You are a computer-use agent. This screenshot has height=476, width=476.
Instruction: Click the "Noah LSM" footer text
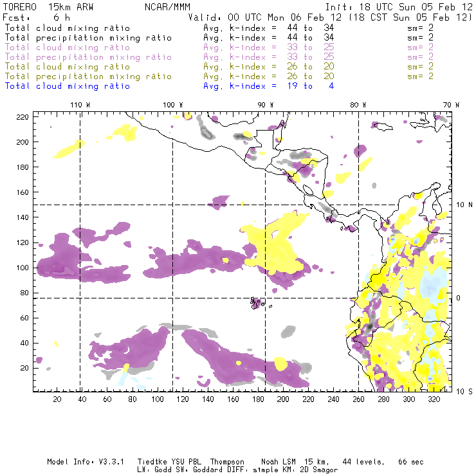pyautogui.click(x=279, y=462)
